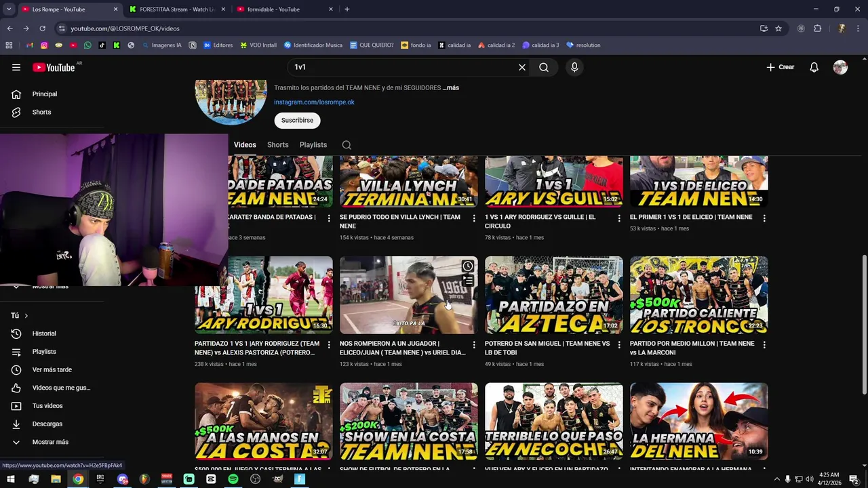Open options for PARTIDO POR MEDIO MILLON video
Image resolution: width=868 pixels, height=488 pixels.
[764, 345]
